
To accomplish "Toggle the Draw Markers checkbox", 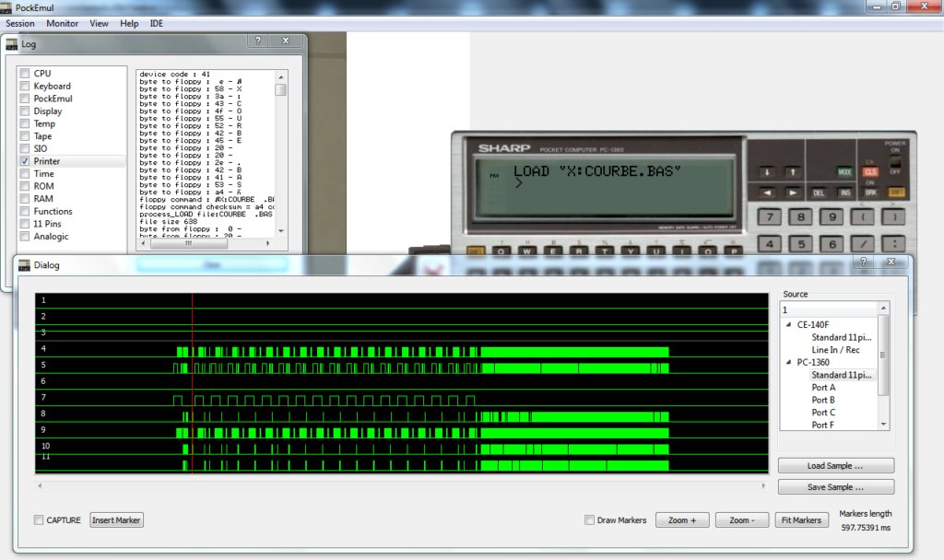I will pos(589,519).
